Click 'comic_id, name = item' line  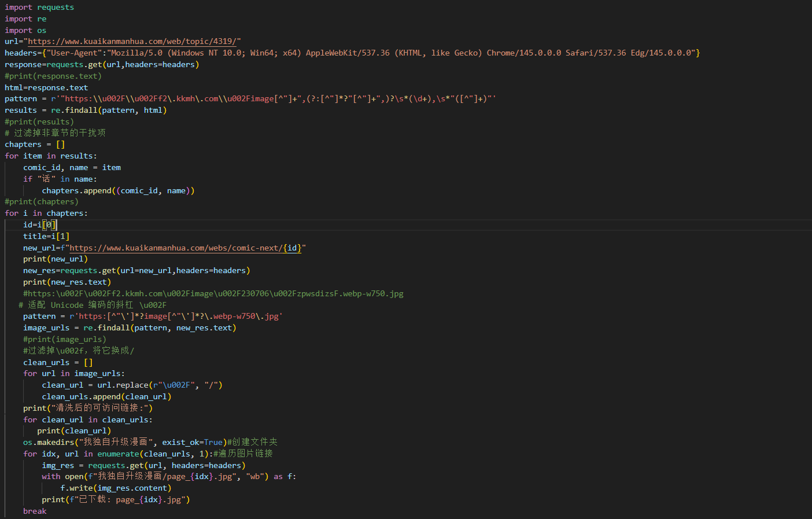(72, 168)
